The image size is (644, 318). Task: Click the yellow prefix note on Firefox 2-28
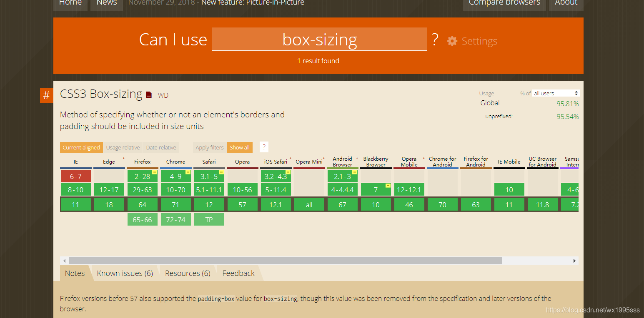(x=154, y=172)
